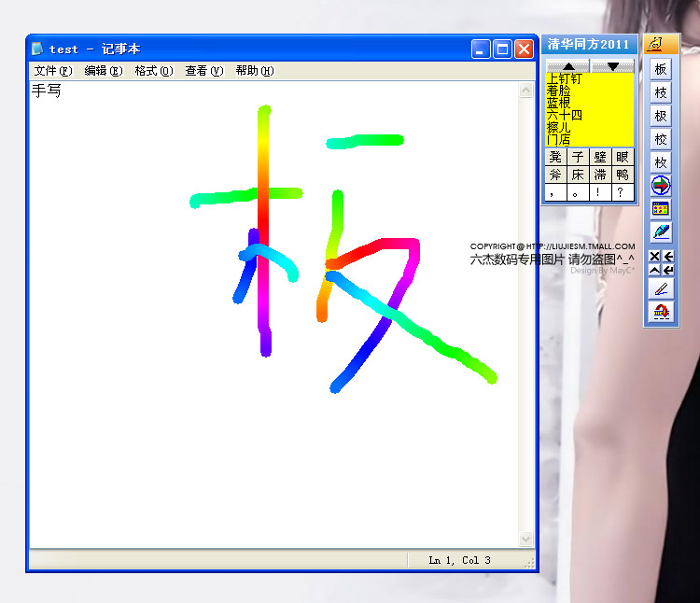The height and width of the screenshot is (603, 700).
Task: Insert associated character 床
Action: 578,175
